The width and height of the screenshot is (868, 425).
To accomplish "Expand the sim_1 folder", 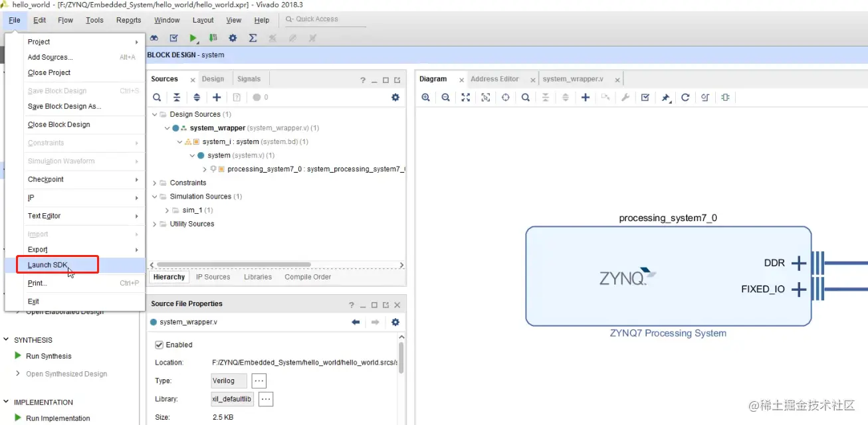I will (x=167, y=210).
